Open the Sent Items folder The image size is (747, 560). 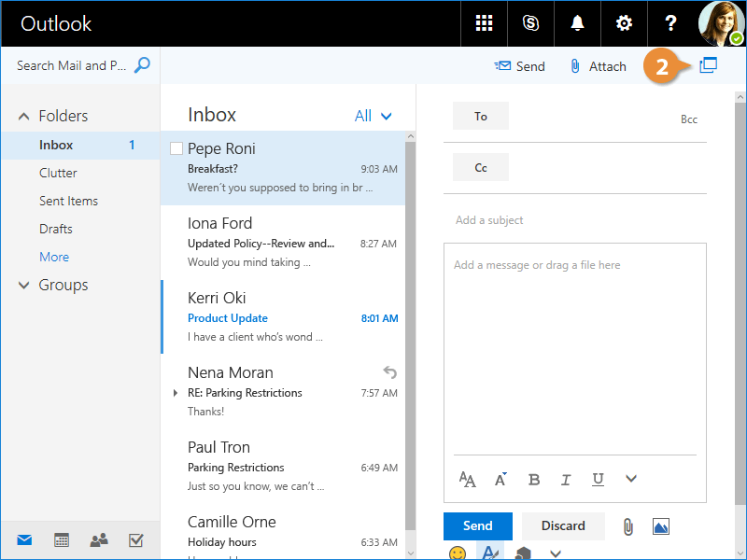pos(68,201)
